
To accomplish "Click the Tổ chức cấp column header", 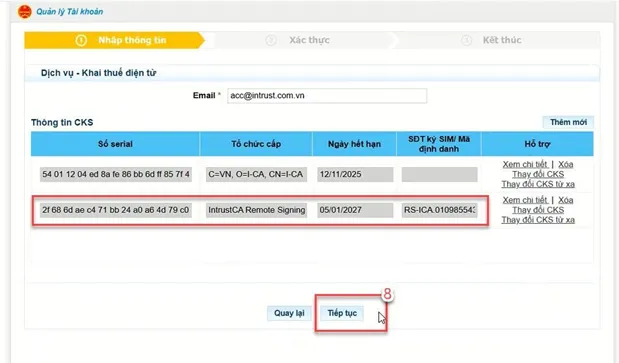I will click(256, 144).
